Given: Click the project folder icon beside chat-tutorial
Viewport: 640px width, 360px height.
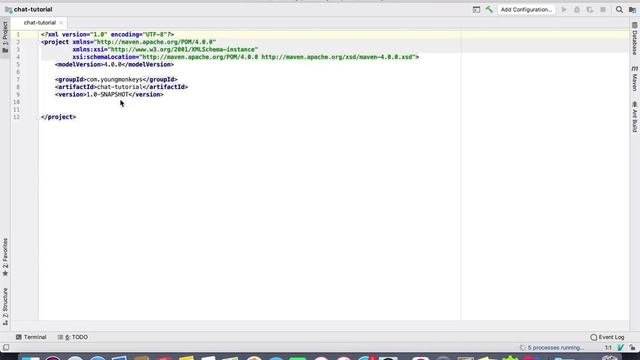Looking at the screenshot, I should 8,9.
